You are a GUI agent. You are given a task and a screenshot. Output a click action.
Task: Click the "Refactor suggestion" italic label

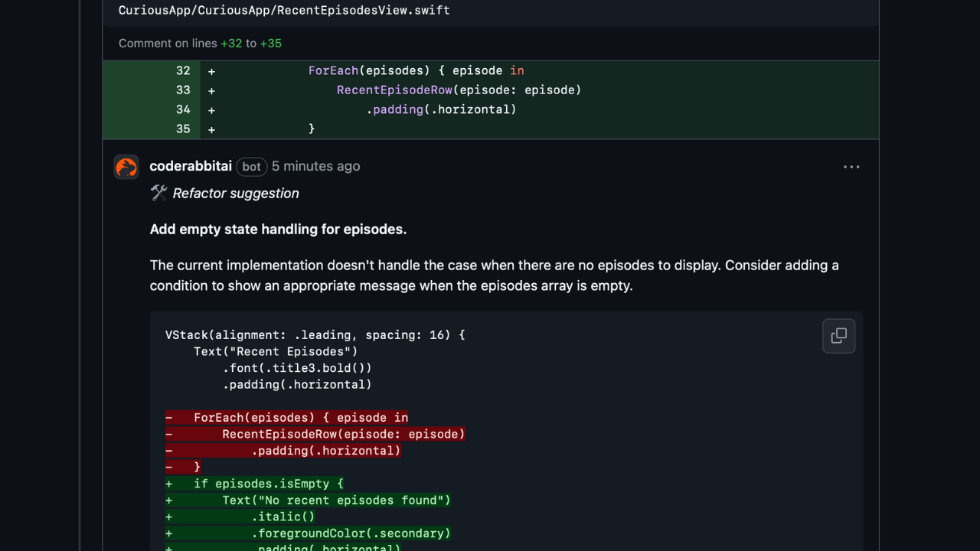(236, 194)
